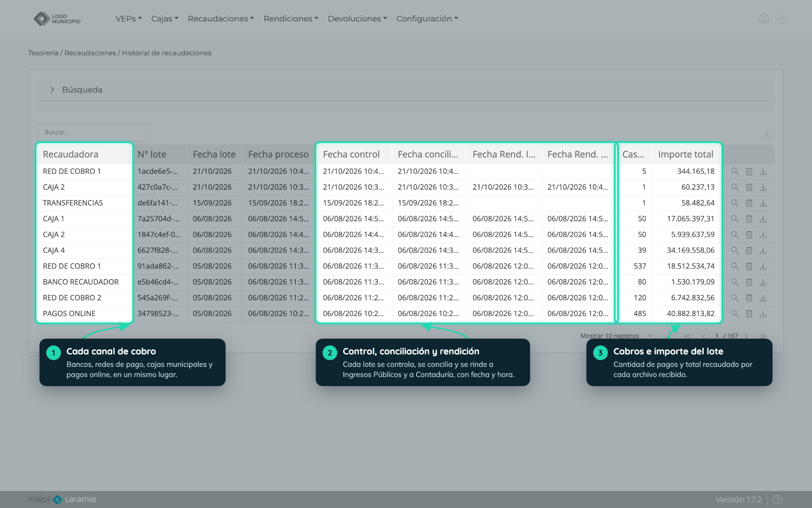Viewport: 812px width, 508px height.
Task: Jump to first page of results
Action: pyautogui.click(x=687, y=336)
